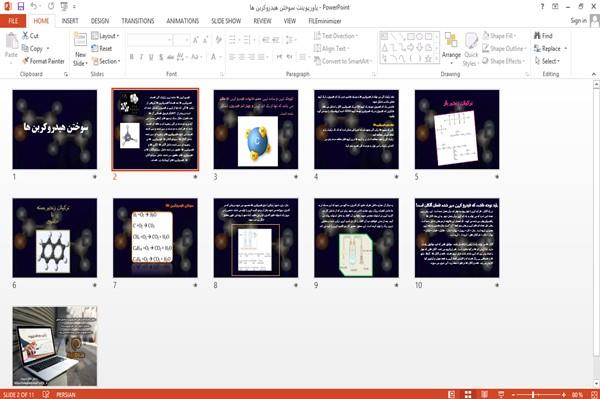
Task: Click the Redo icon in quick access toolbar
Action: (x=51, y=7)
